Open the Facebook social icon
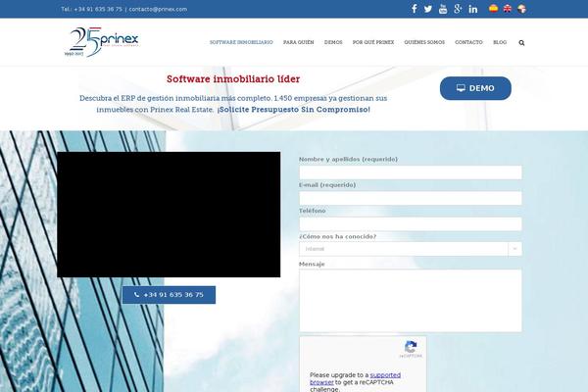 click(x=414, y=9)
